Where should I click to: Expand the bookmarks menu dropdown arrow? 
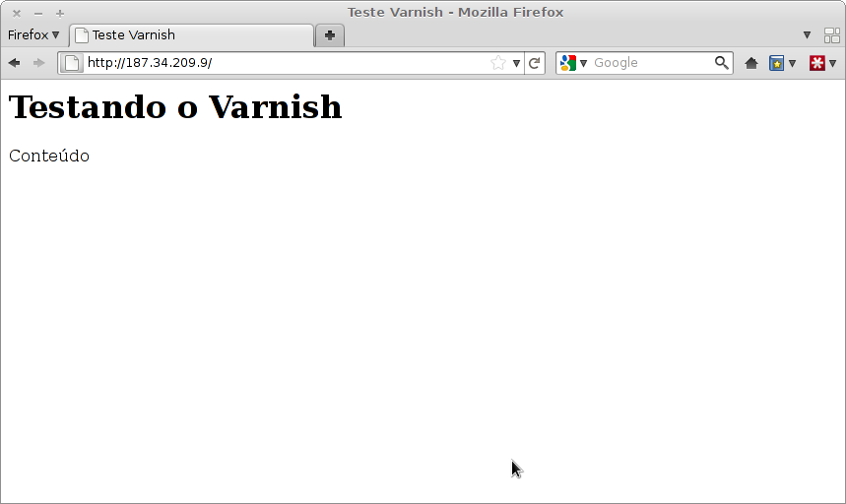pos(792,63)
